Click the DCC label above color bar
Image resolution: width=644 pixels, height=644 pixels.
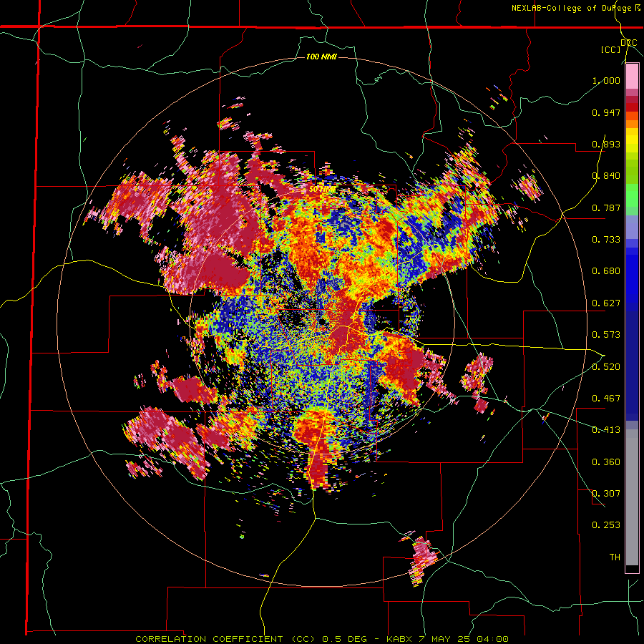[x=629, y=43]
